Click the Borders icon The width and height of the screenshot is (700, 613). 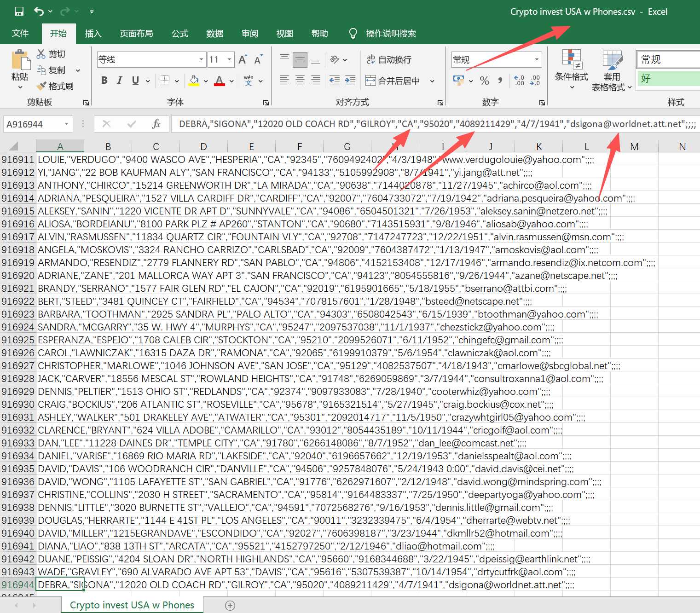tap(164, 81)
